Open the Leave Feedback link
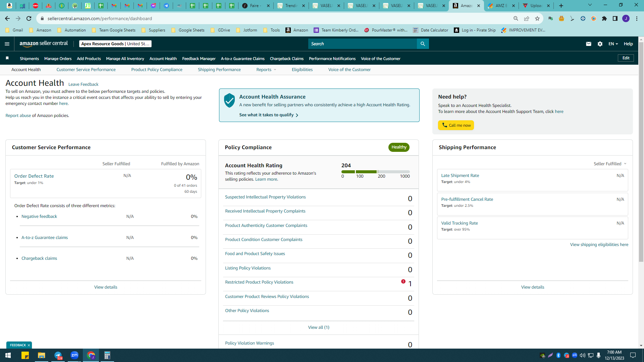Image resolution: width=644 pixels, height=362 pixels. (83, 84)
